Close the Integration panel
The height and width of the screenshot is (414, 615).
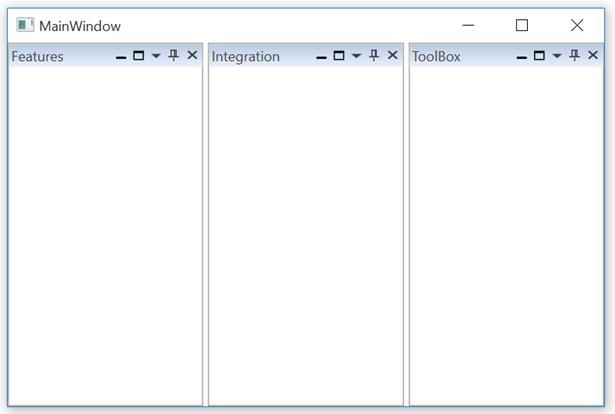click(x=393, y=55)
